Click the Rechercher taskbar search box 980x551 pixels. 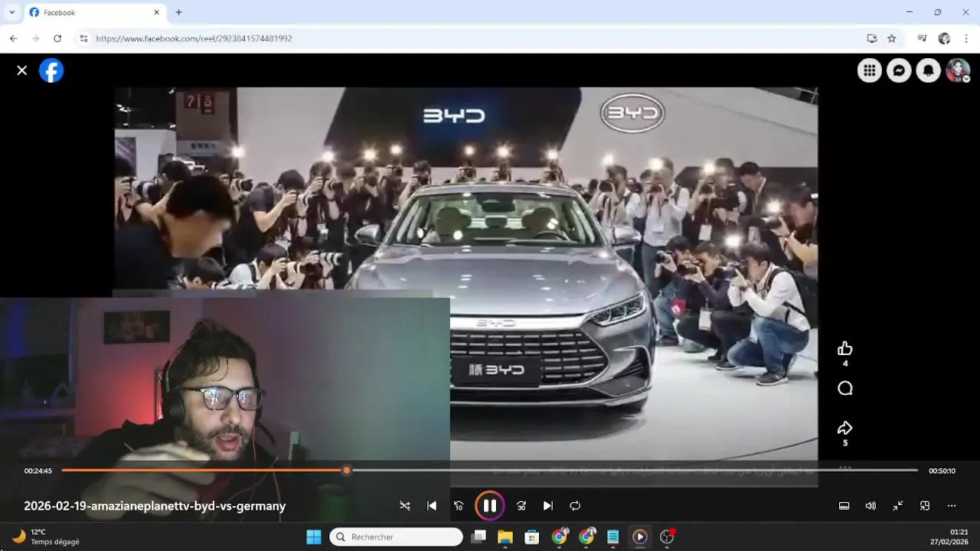397,537
